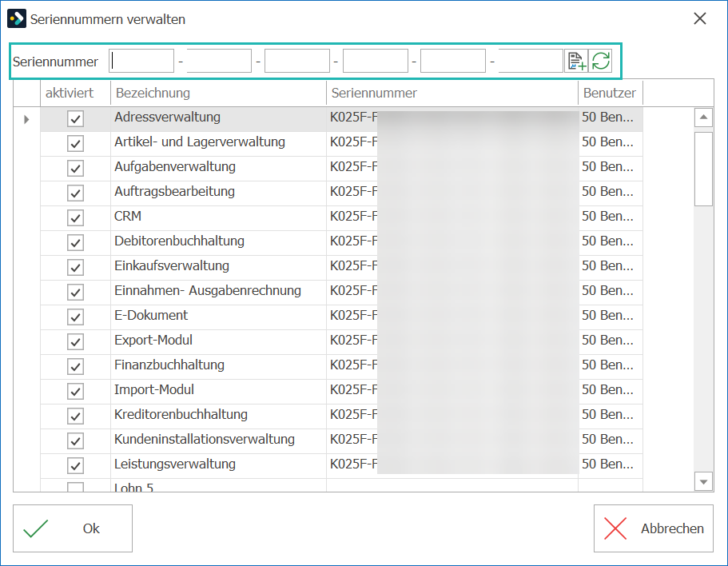728x566 pixels.
Task: Select the E-Dokument row name
Action: [x=151, y=315]
